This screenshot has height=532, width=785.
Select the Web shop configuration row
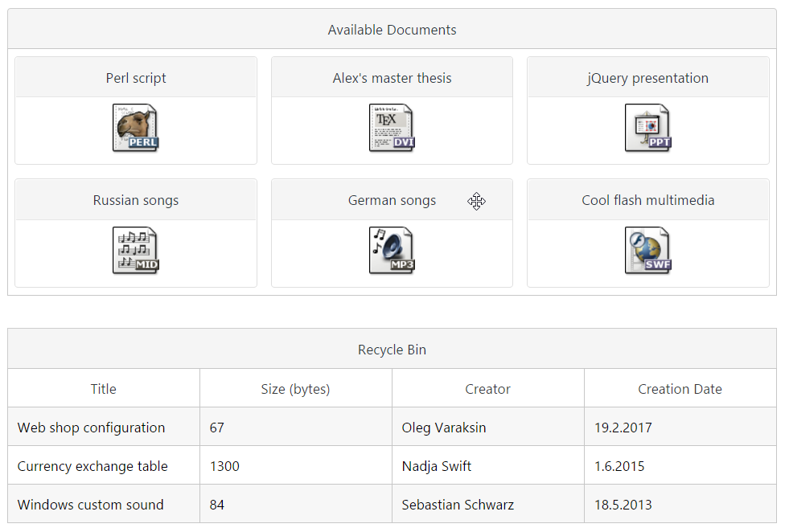(392, 427)
